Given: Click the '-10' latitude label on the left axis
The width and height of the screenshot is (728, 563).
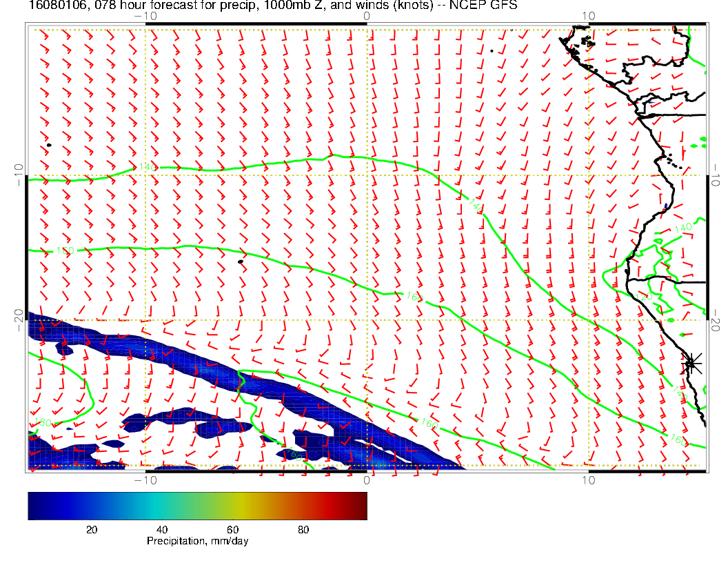Looking at the screenshot, I should coord(19,175).
